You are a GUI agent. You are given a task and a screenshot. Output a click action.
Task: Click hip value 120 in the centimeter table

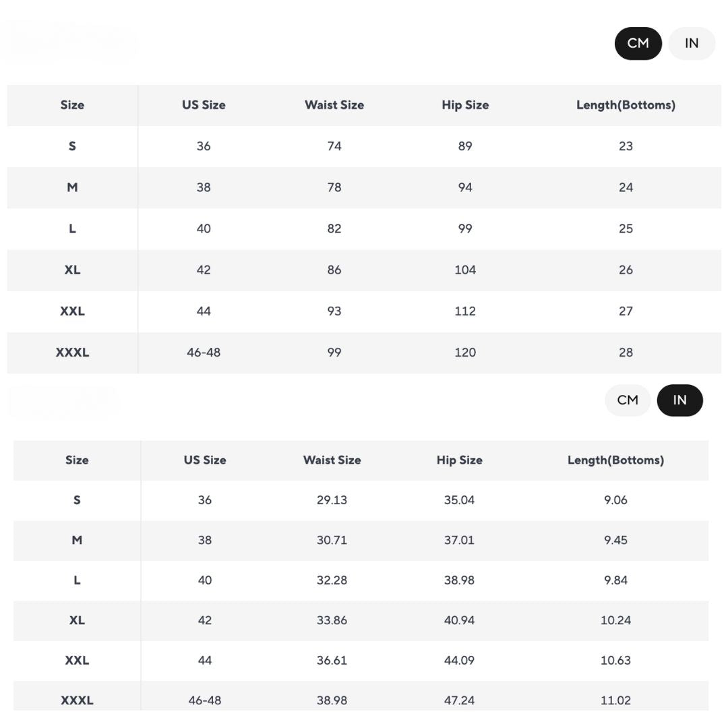(465, 353)
